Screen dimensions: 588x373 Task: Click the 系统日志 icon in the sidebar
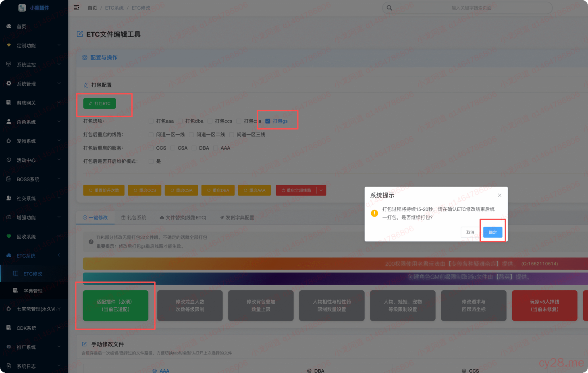point(8,366)
